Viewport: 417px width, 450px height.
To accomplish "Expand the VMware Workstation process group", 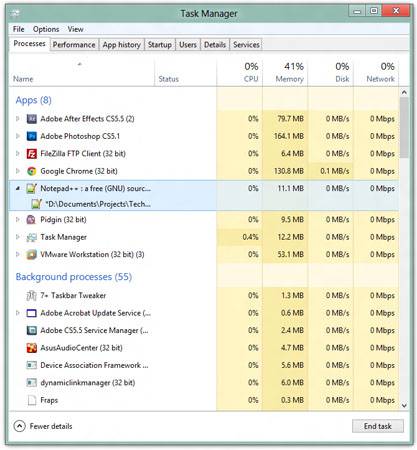I will (x=18, y=255).
